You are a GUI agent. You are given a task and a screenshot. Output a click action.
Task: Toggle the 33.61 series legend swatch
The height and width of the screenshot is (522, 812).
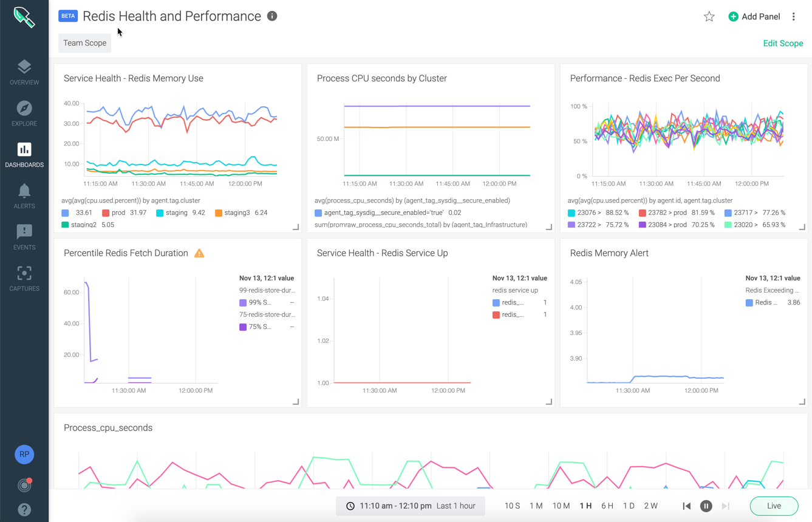65,213
